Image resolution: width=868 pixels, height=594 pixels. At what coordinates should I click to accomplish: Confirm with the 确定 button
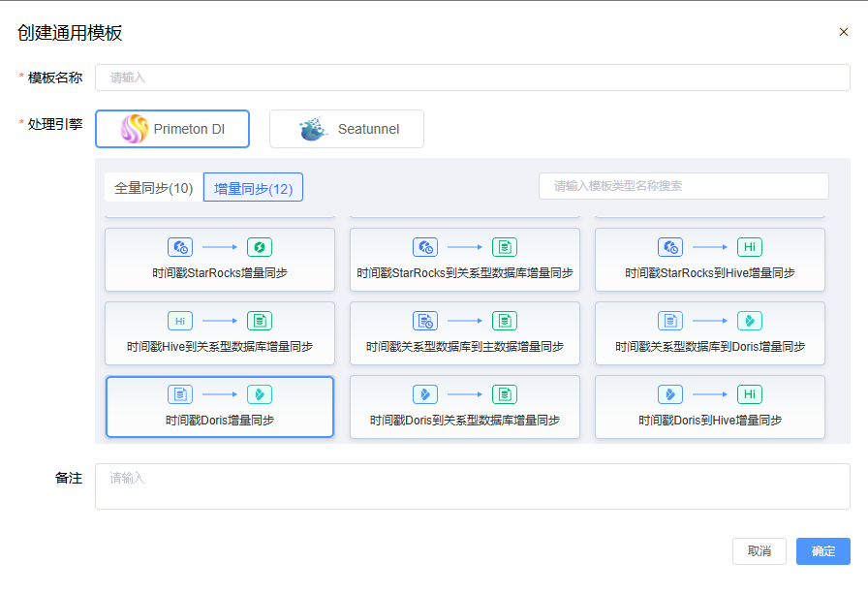tap(822, 551)
